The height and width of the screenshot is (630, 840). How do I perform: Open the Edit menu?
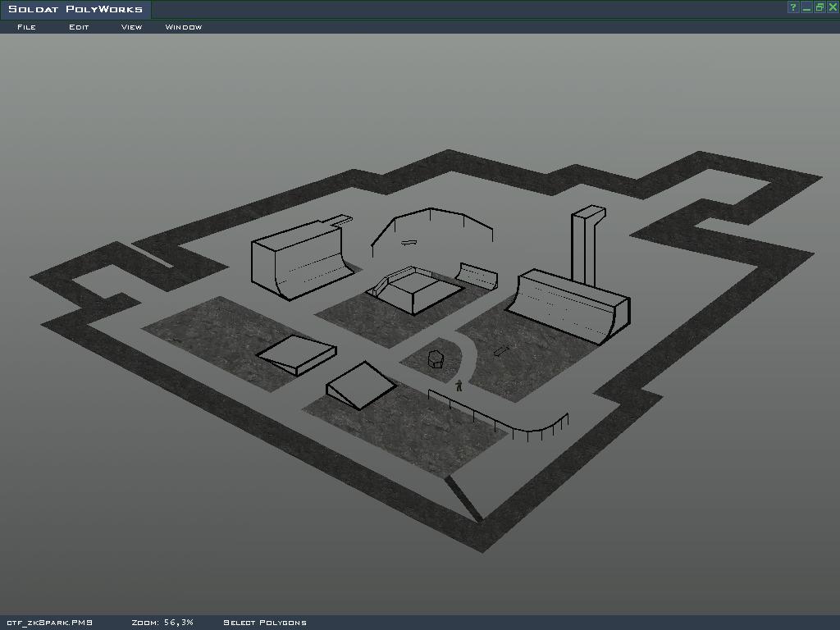pos(79,27)
